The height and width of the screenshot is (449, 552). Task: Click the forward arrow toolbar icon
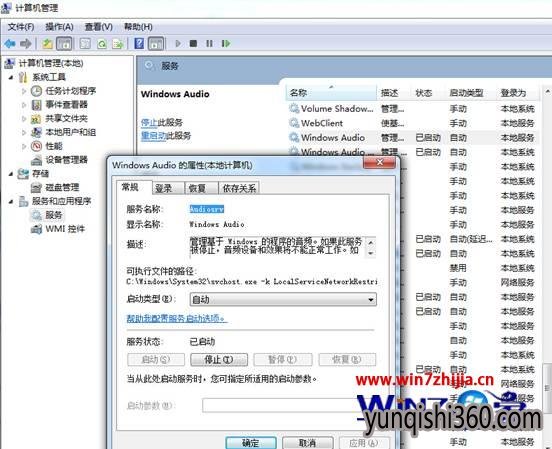[x=26, y=44]
